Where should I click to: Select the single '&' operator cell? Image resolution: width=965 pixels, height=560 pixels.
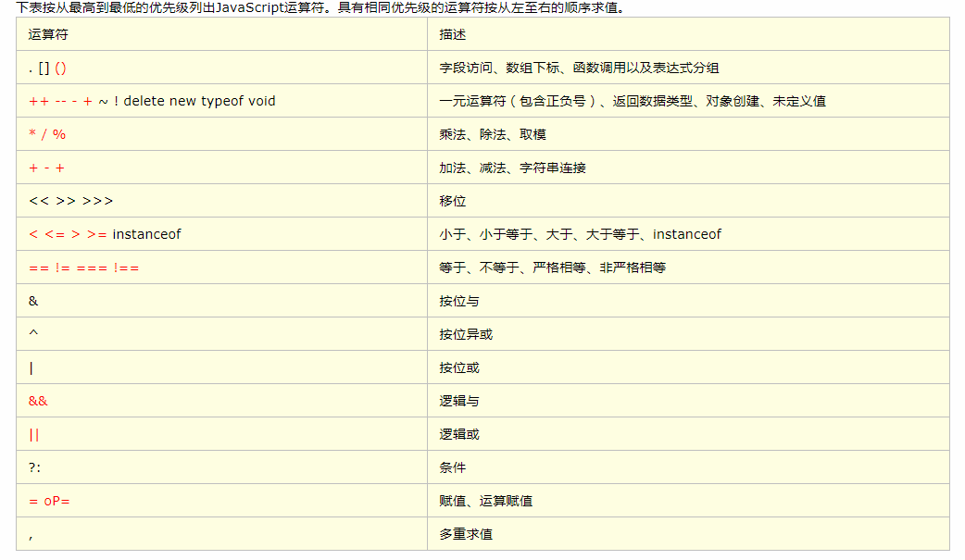(221, 300)
